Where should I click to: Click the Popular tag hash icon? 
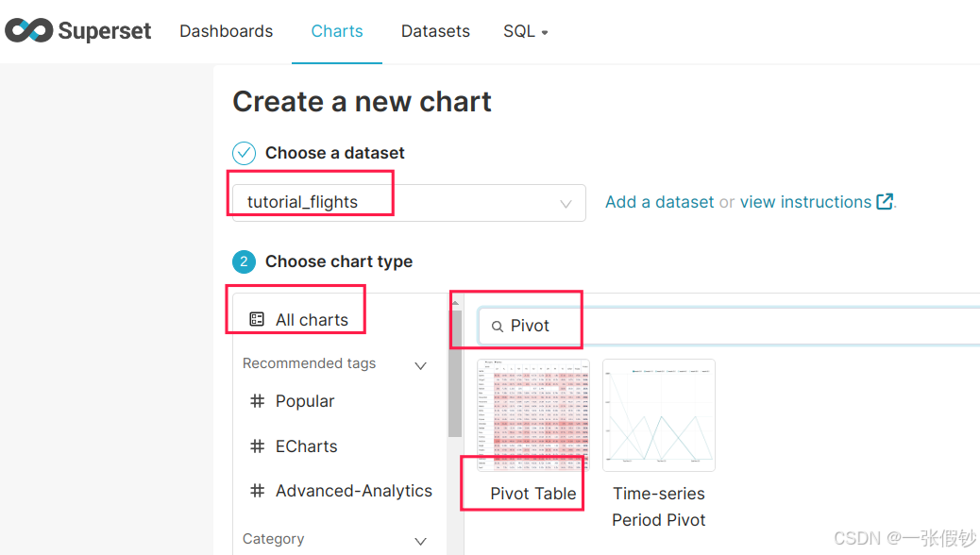(x=257, y=401)
